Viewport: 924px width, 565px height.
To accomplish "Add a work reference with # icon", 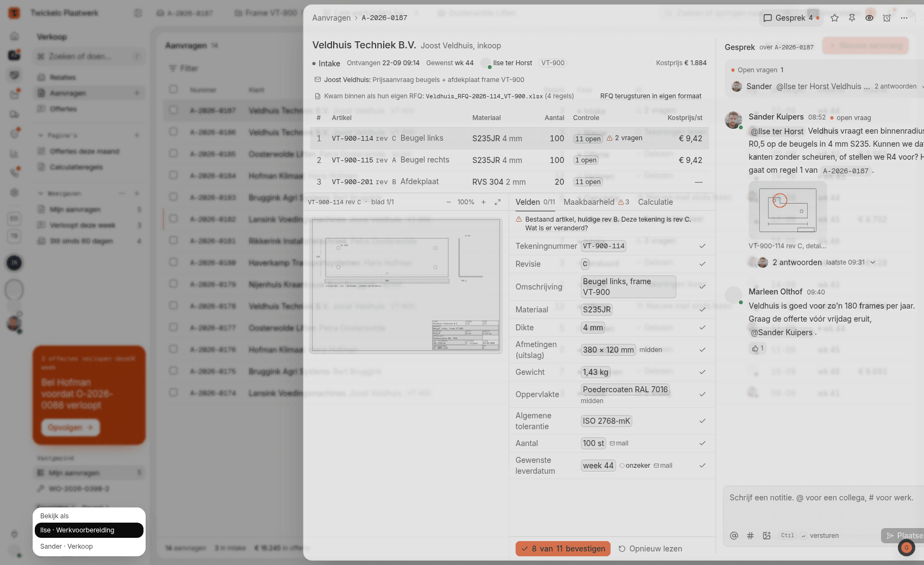I will pyautogui.click(x=750, y=536).
